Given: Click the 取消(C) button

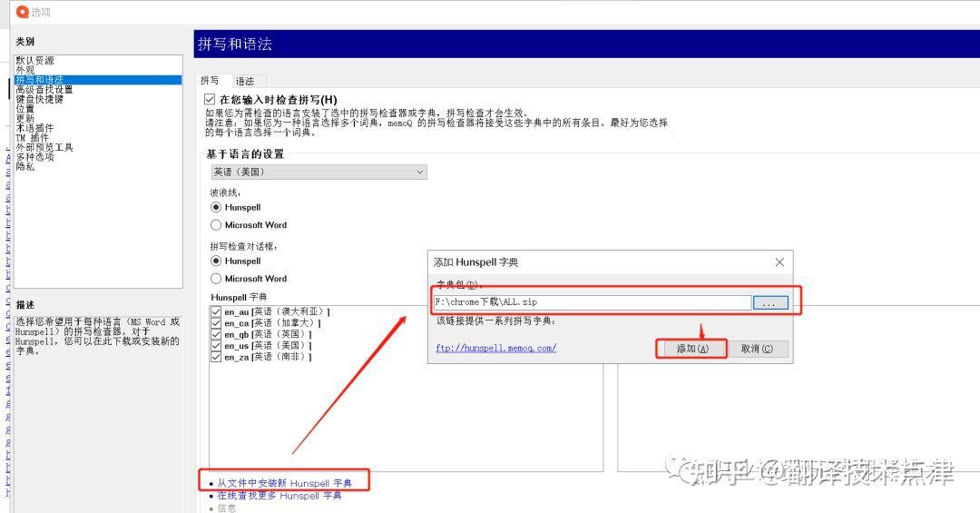Looking at the screenshot, I should (757, 349).
